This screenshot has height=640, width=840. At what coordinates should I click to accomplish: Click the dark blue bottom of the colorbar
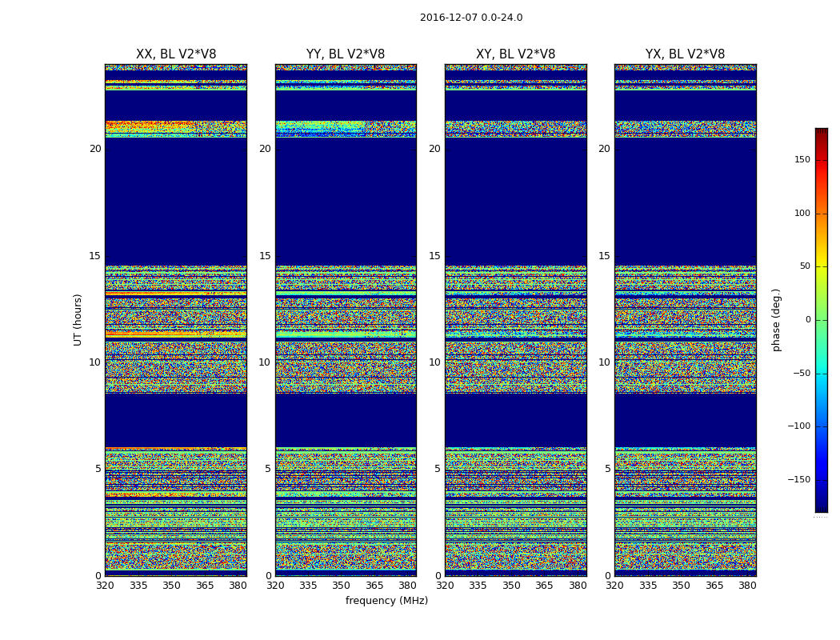tap(821, 507)
